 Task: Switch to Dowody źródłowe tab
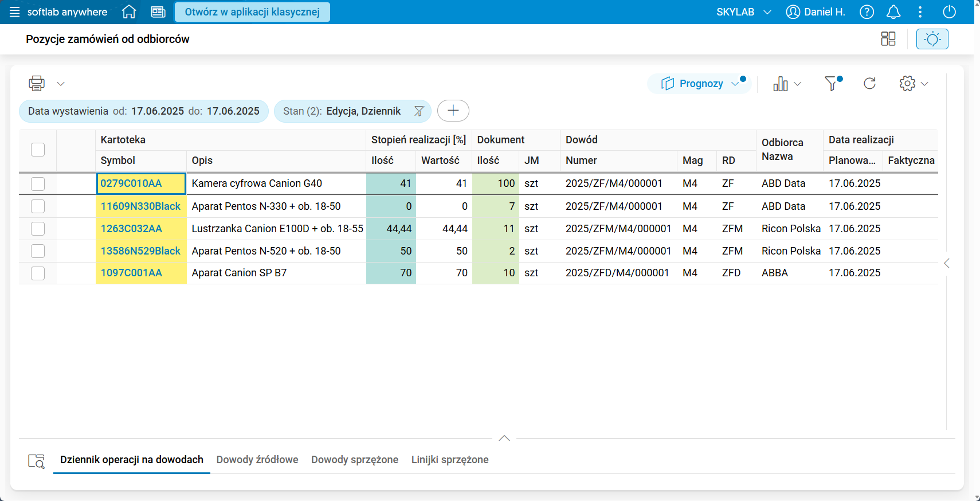257,460
